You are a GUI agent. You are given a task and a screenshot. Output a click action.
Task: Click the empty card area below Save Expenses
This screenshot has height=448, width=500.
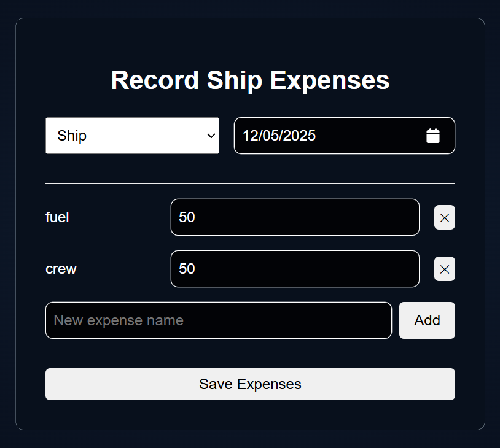[x=251, y=414]
